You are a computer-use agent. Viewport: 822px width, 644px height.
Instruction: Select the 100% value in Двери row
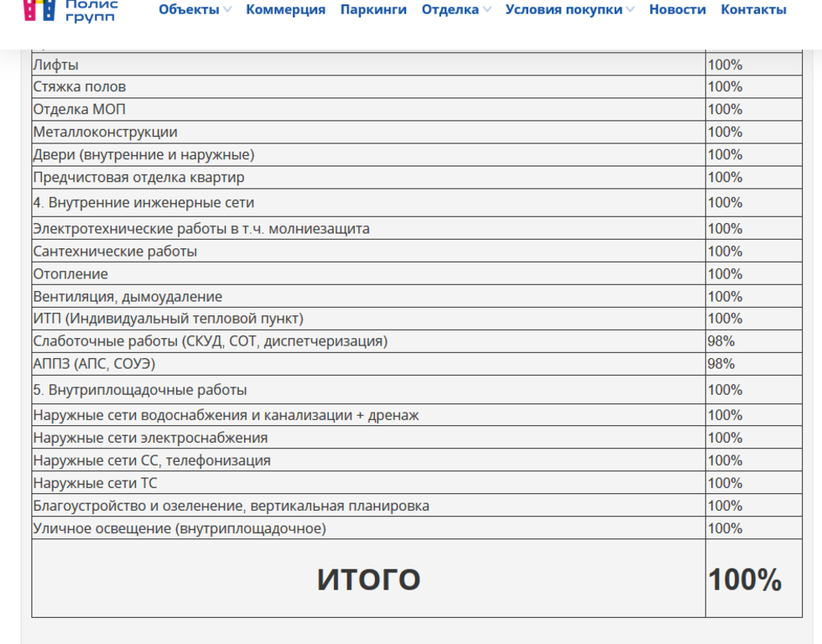point(725,154)
